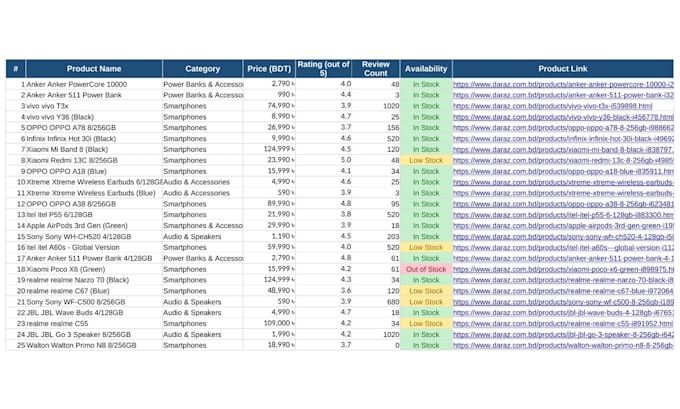
Task: Select the Xiaomi Redmi 13C 8/256GB cell
Action: (94, 160)
